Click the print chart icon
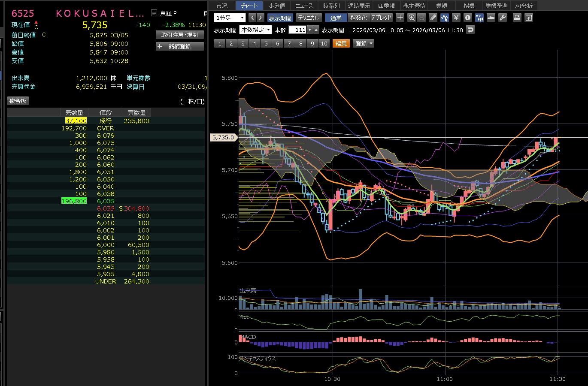The image size is (588, 386). (517, 18)
